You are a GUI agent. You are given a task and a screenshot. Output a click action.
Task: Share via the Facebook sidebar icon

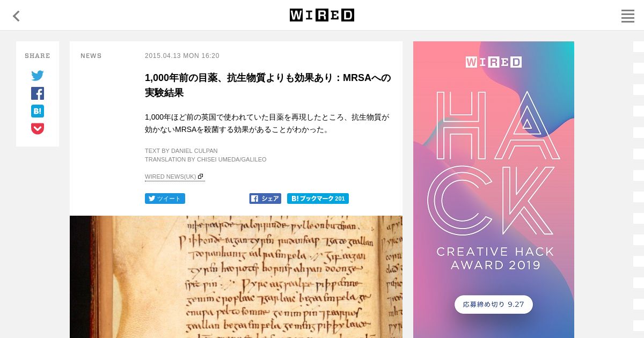coord(38,93)
